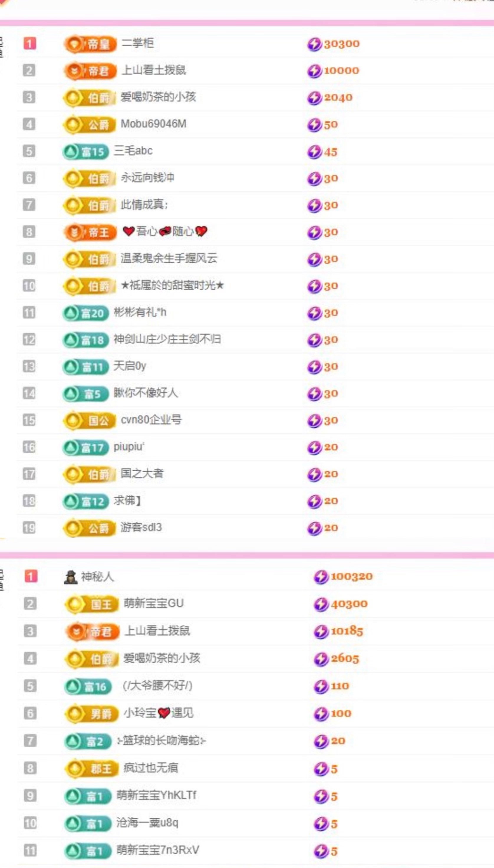
Task: Click username 此情成真;
Action: coord(144,204)
